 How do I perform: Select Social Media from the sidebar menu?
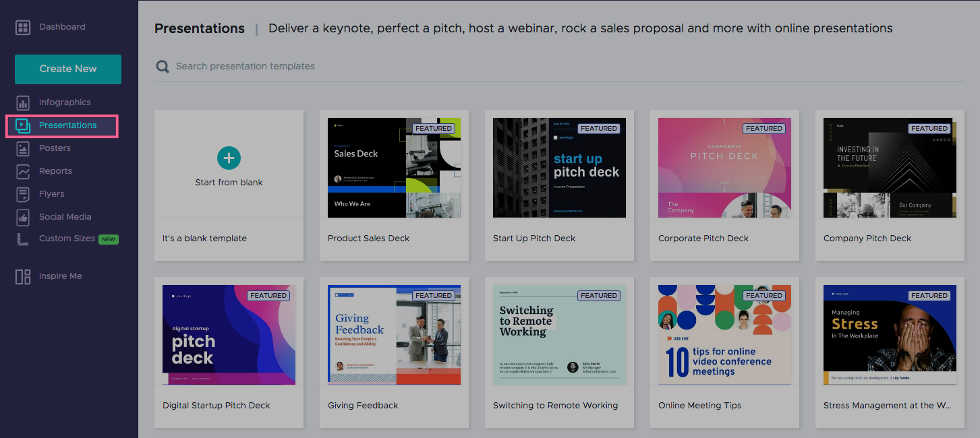[x=66, y=216]
